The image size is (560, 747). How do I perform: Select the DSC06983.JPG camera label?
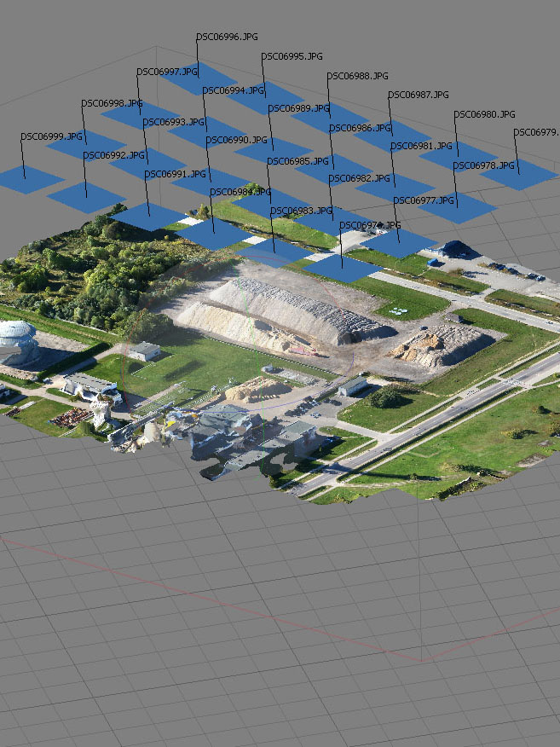[302, 211]
